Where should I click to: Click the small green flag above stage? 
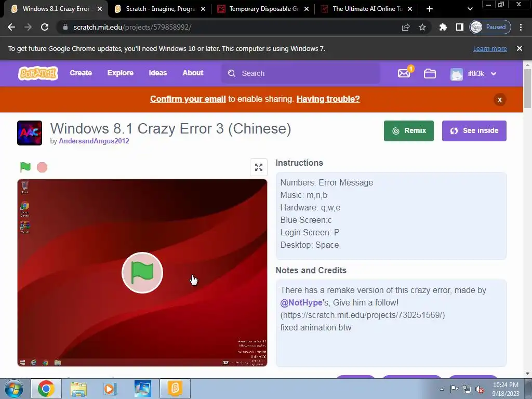pos(25,167)
